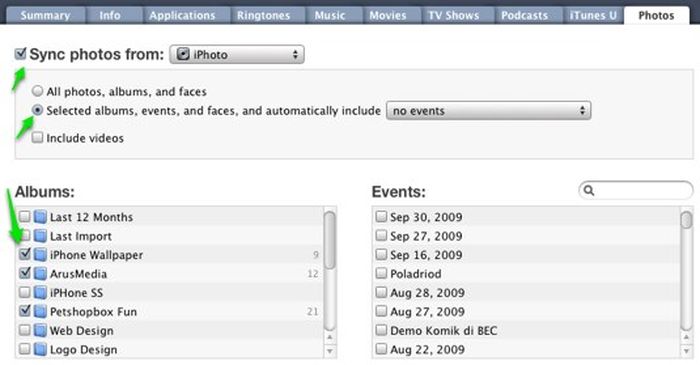Choose Selected albums, events, and faces option

point(38,110)
